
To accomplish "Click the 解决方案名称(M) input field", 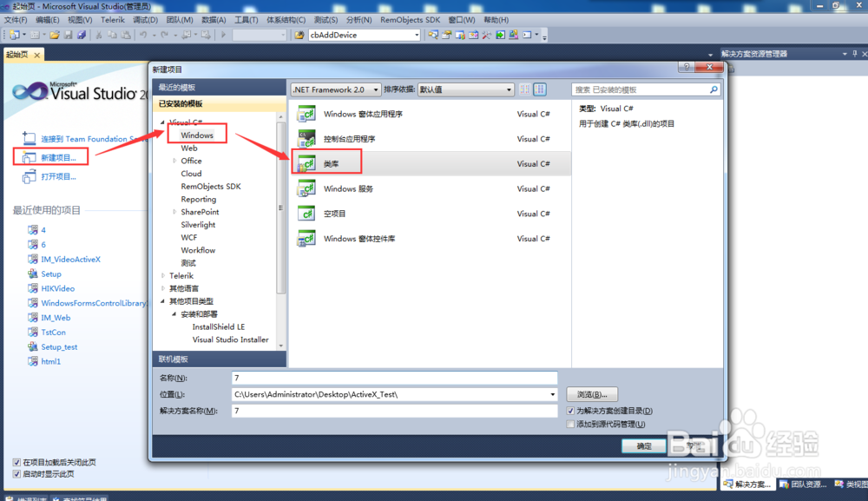I will point(394,411).
